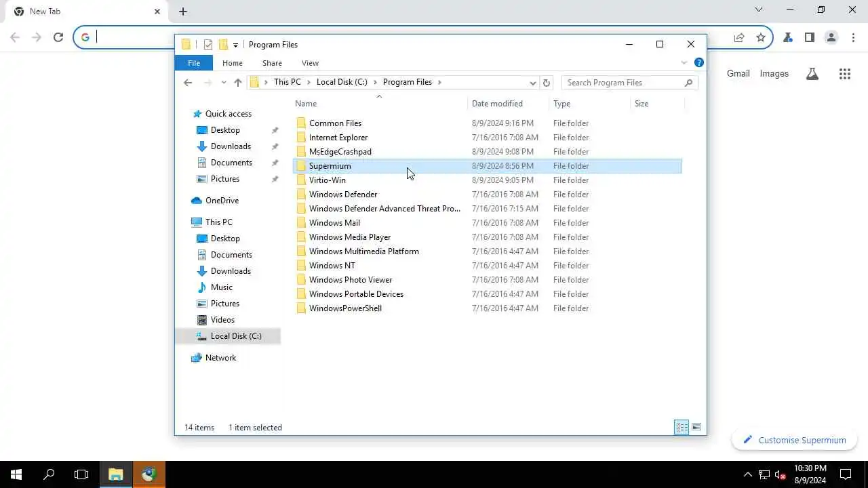The image size is (868, 488).
Task: Click Program Files in the address path
Action: pos(408,82)
